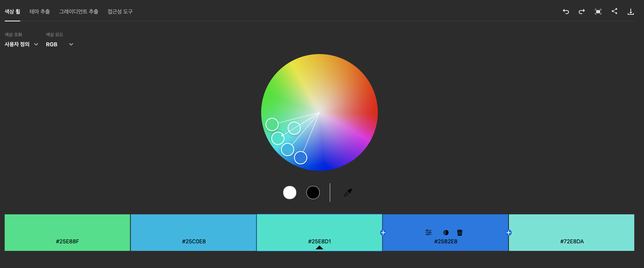Click the shade icon on the #2582E8 swatch

[x=446, y=233]
